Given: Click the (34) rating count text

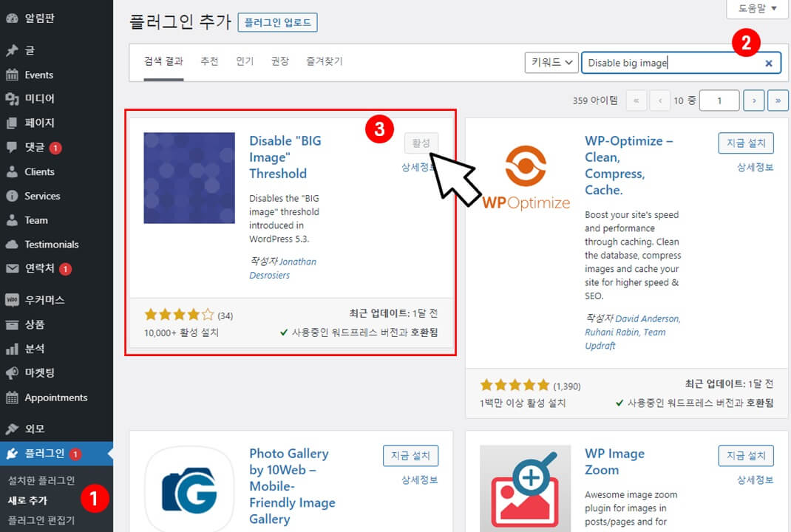Looking at the screenshot, I should (x=225, y=316).
